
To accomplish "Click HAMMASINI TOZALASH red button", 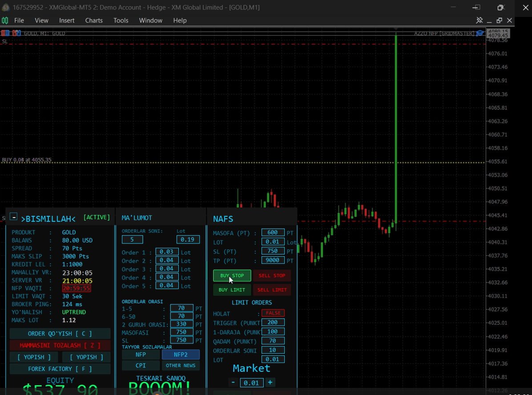I will click(60, 345).
